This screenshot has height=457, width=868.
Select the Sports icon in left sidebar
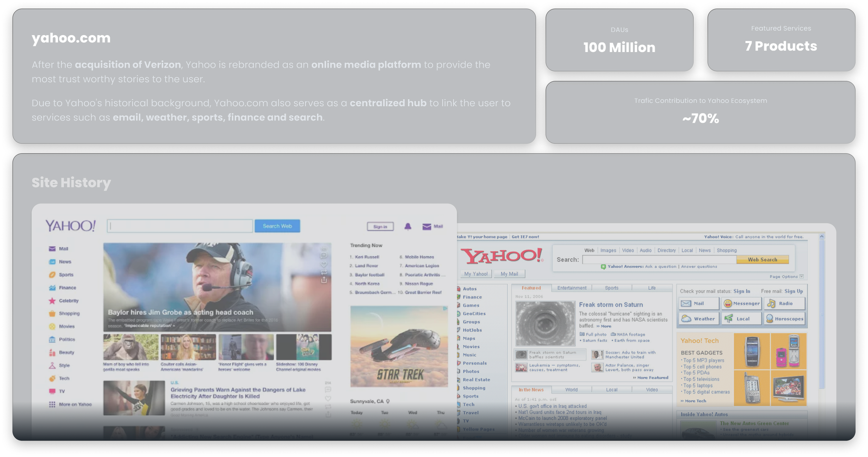52,275
